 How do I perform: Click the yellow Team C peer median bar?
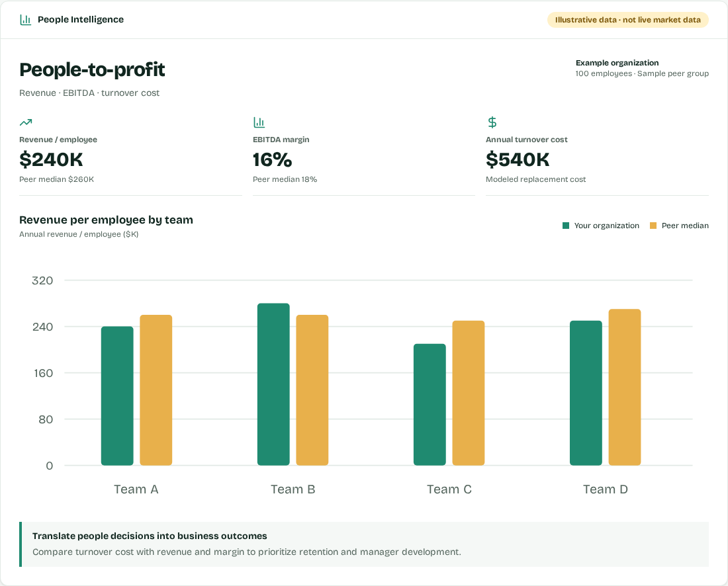[469, 393]
